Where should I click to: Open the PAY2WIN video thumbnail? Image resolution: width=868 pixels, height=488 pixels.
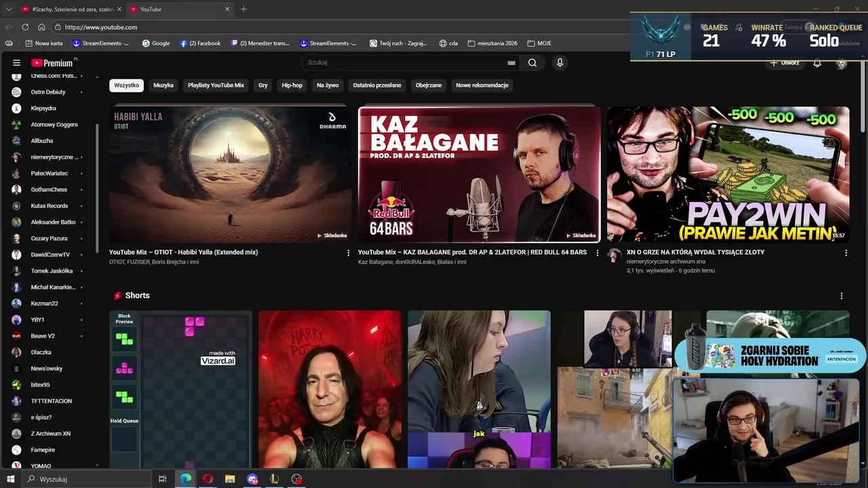(728, 174)
